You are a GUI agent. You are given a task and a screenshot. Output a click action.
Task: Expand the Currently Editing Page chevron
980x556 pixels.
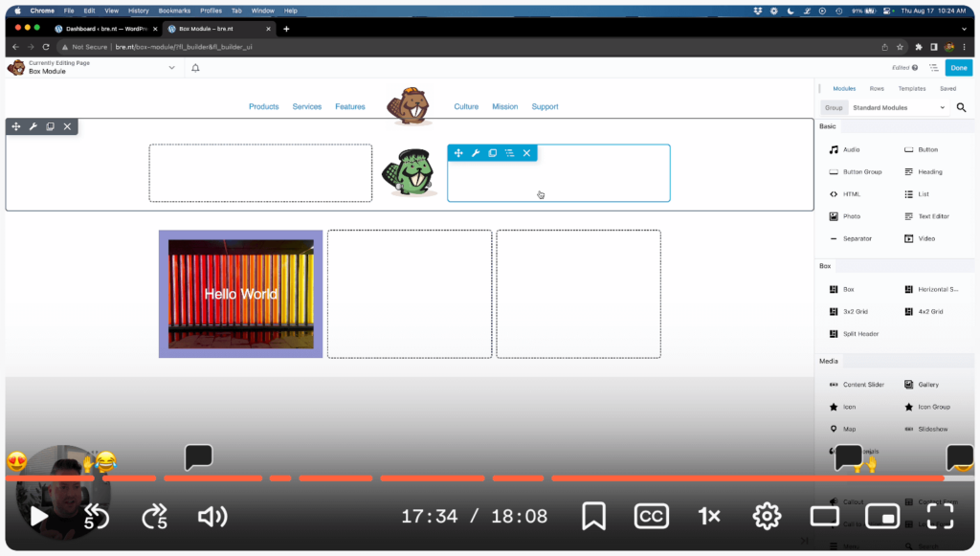[x=172, y=68]
